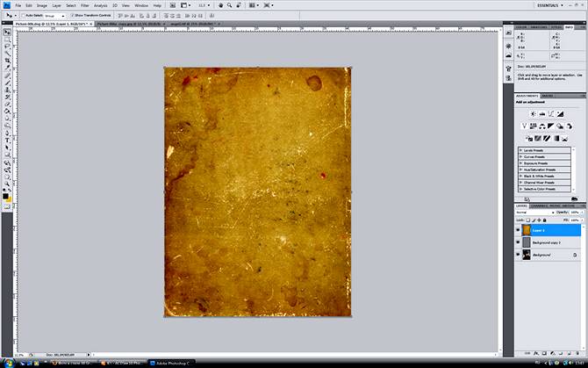The height and width of the screenshot is (368, 588).
Task: Open the Filter menu
Action: pyautogui.click(x=85, y=5)
